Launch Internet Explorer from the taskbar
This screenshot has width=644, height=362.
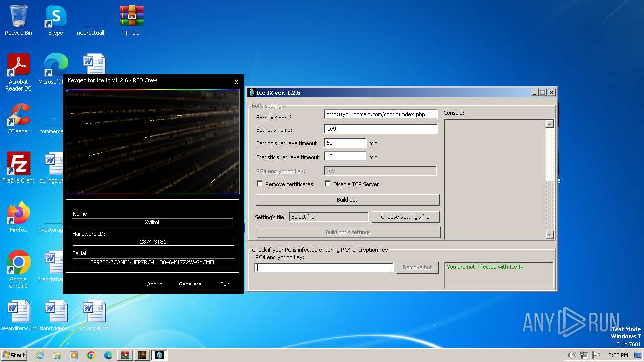40,355
